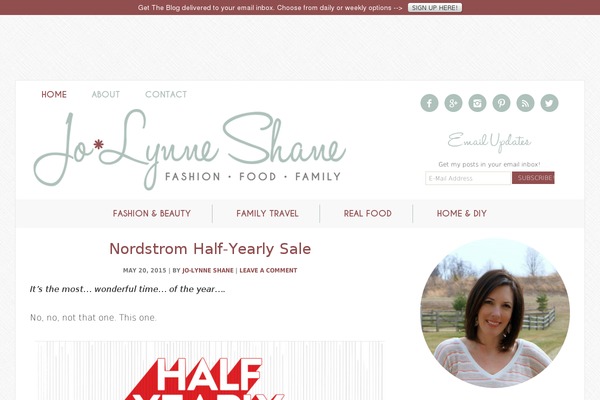
Task: Select the REAL FOOD category
Action: pyautogui.click(x=367, y=213)
